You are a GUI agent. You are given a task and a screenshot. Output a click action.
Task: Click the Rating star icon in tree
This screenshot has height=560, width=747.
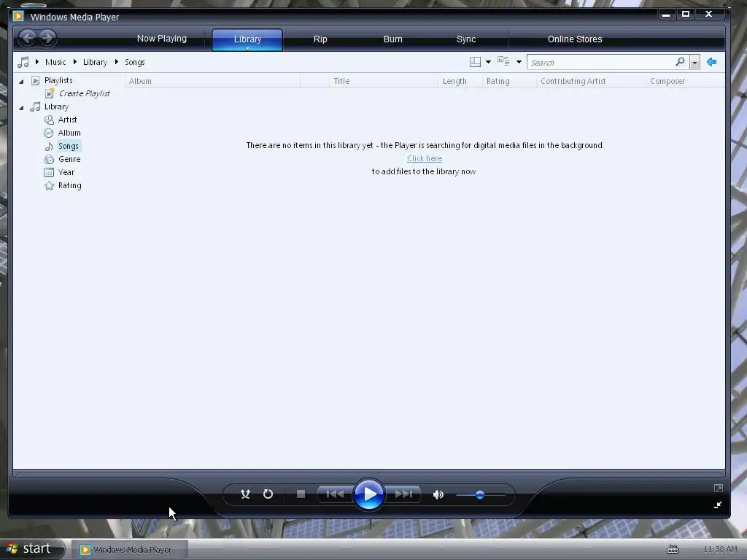[49, 186]
